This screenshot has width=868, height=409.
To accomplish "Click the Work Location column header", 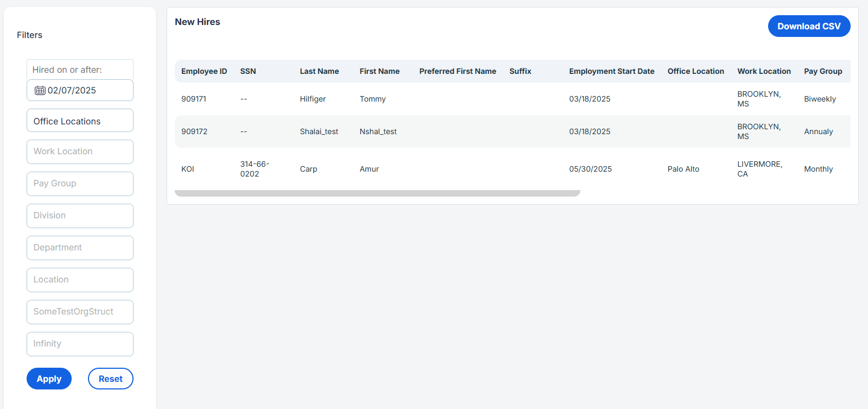I will click(x=764, y=71).
